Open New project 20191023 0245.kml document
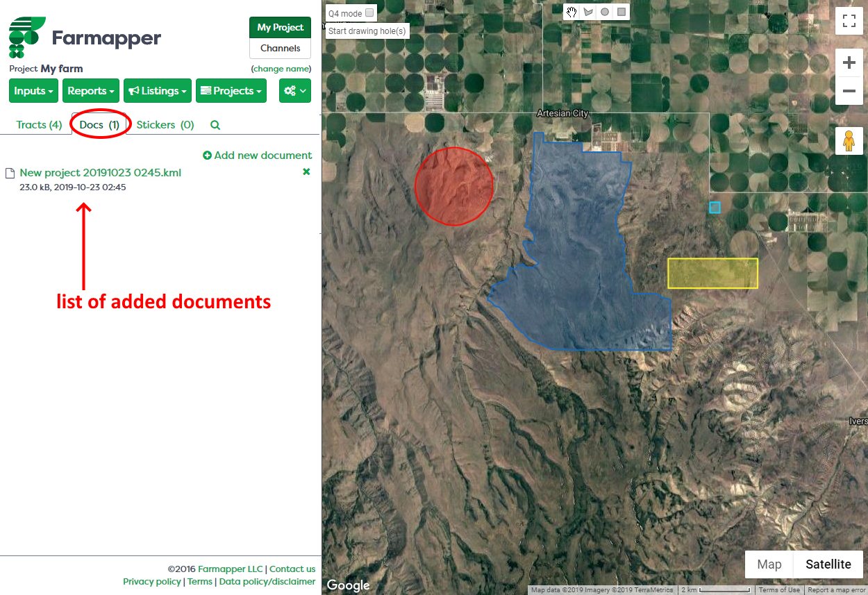Viewport: 868px width, 595px height. pyautogui.click(x=100, y=173)
